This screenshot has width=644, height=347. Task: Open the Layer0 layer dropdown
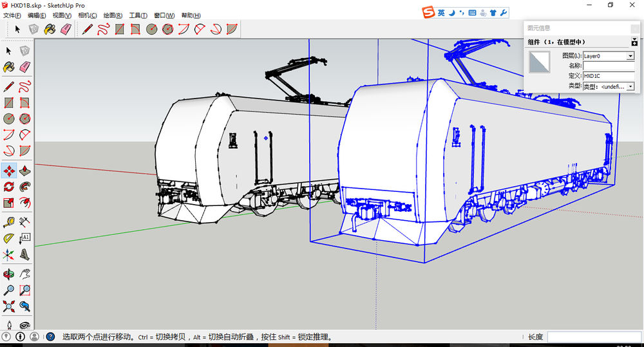pos(630,57)
